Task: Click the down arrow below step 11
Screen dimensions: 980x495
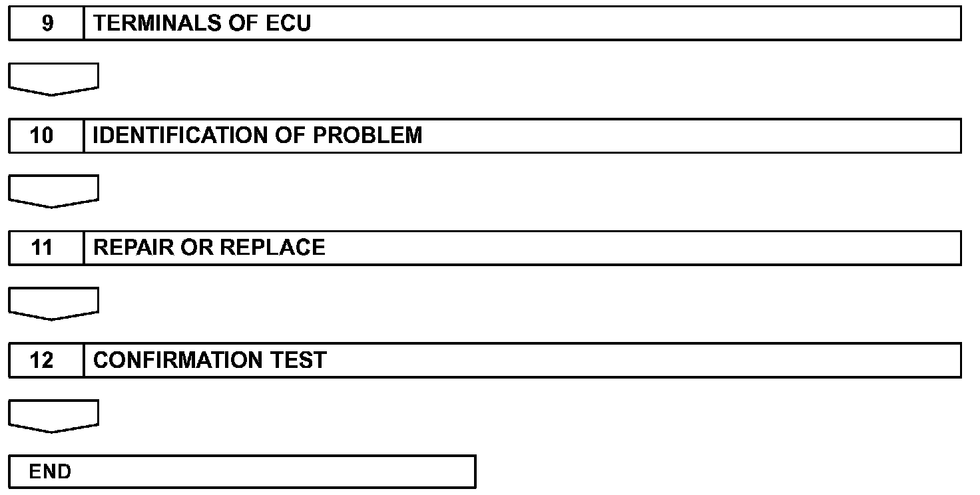Action: (54, 304)
